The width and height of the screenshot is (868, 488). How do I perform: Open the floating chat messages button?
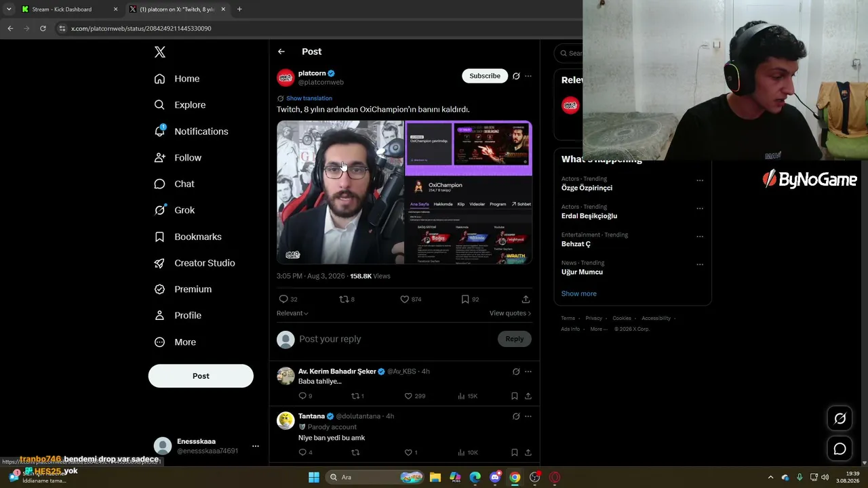tap(840, 449)
